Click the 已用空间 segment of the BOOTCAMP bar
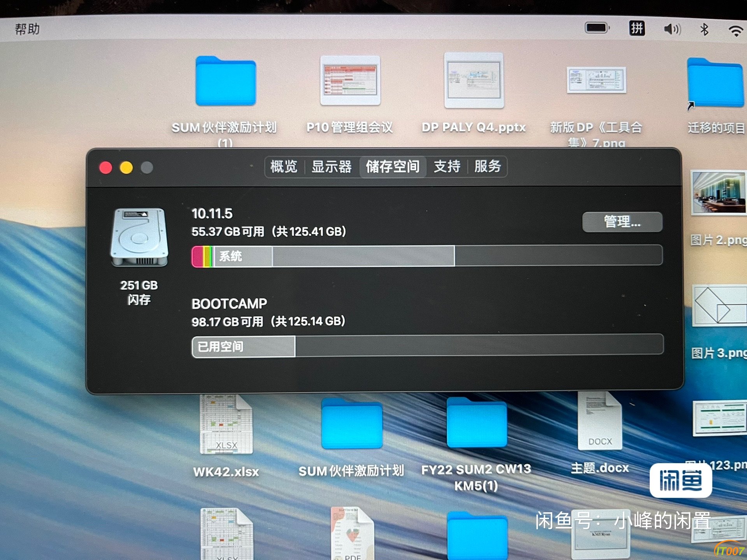Viewport: 747px width, 560px height. tap(244, 346)
